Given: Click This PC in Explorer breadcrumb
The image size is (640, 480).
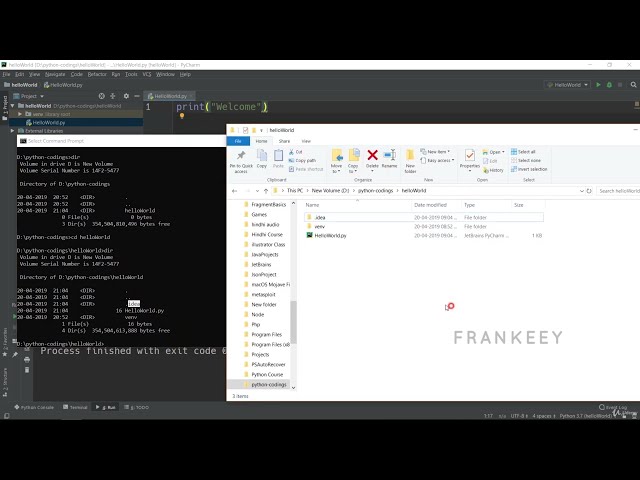Looking at the screenshot, I should tap(295, 191).
